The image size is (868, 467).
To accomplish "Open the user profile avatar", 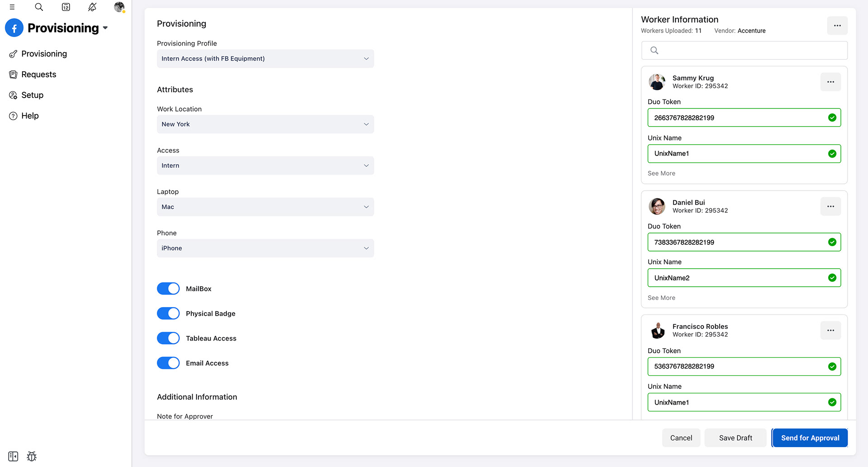I will 119,7.
